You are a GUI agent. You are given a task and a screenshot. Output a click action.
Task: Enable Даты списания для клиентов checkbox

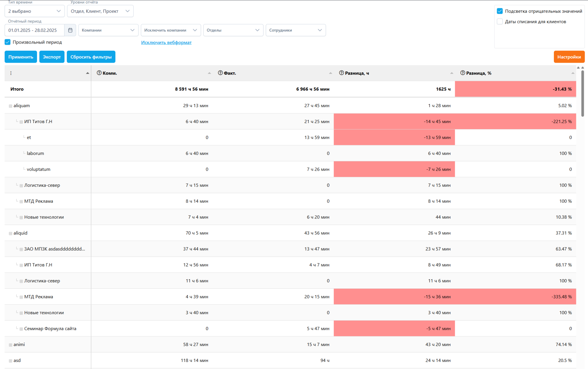(x=499, y=21)
